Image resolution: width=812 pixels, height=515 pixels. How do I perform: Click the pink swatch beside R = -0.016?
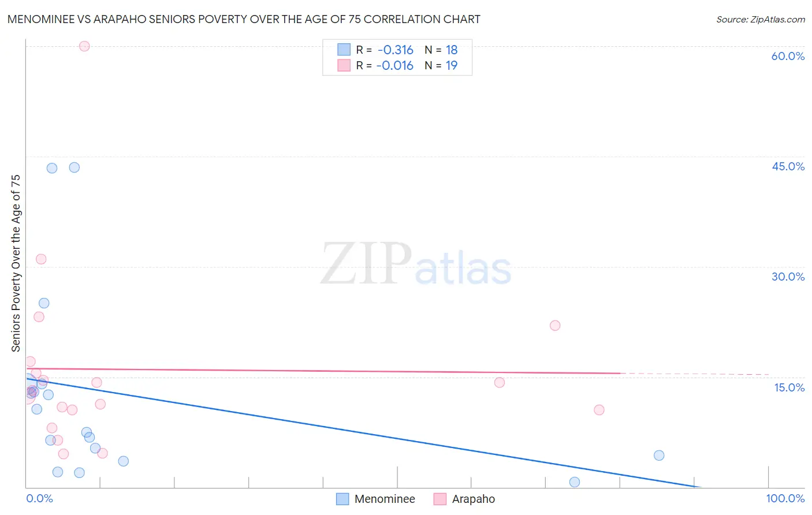click(x=344, y=65)
